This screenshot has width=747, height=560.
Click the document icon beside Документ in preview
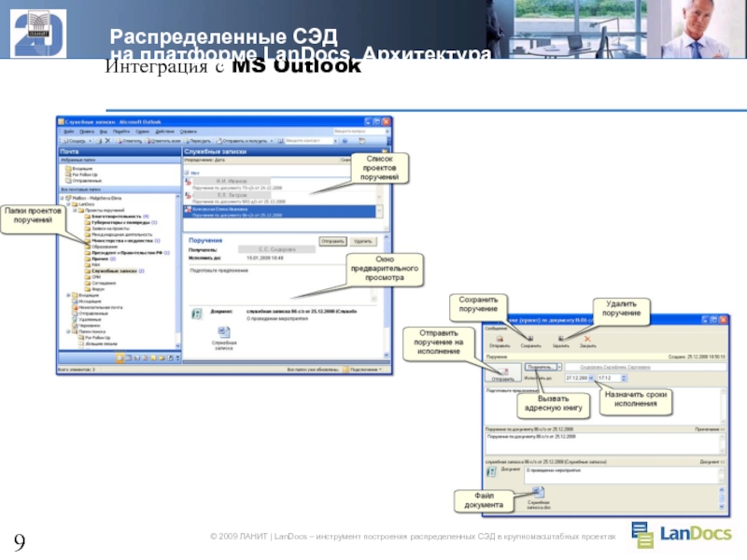[x=197, y=314]
